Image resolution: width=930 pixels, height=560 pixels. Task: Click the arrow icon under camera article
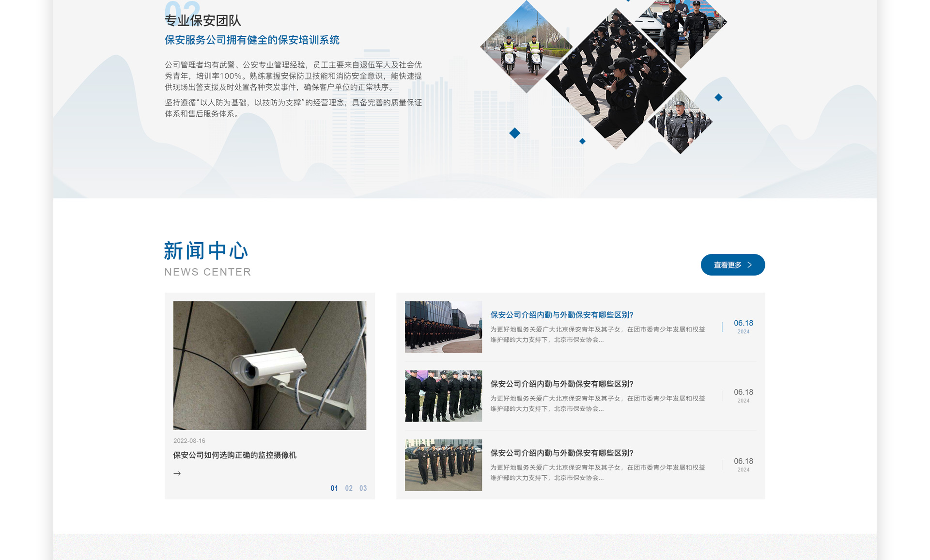[177, 473]
